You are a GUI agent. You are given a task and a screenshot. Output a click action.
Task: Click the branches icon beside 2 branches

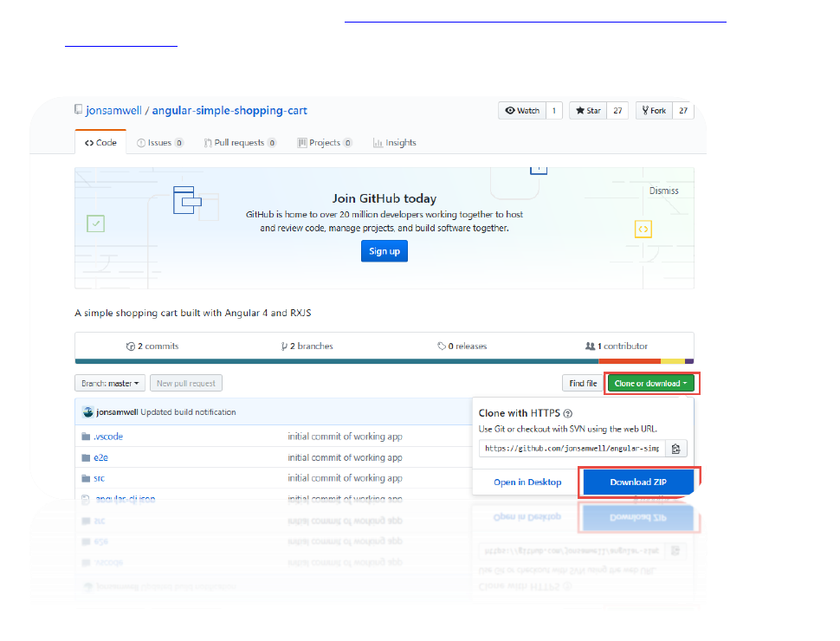(284, 346)
